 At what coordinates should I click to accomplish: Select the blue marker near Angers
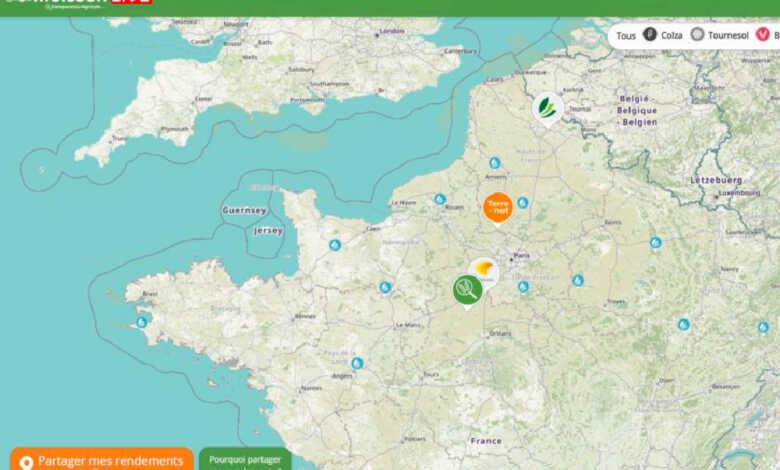coord(357,363)
